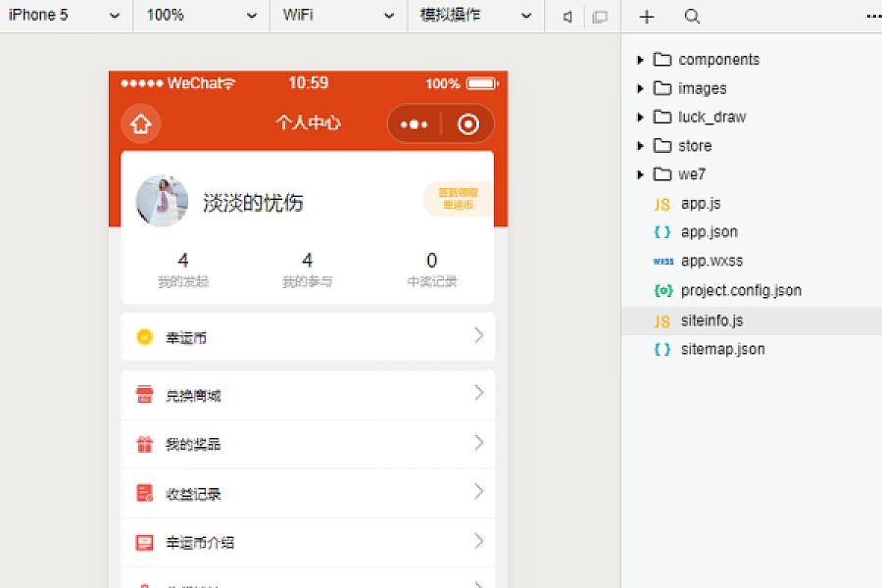Open the iPhone 5 device dropdown
The image size is (882, 588).
[66, 16]
